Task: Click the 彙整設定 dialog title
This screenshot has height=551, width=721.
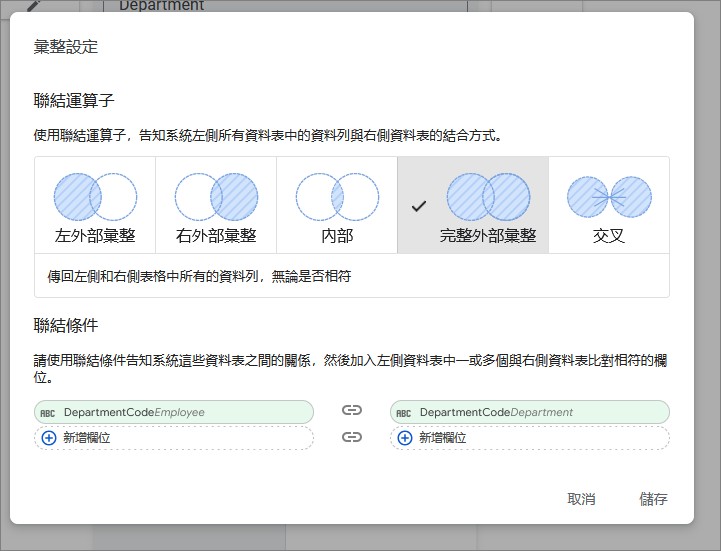Action: tap(66, 47)
